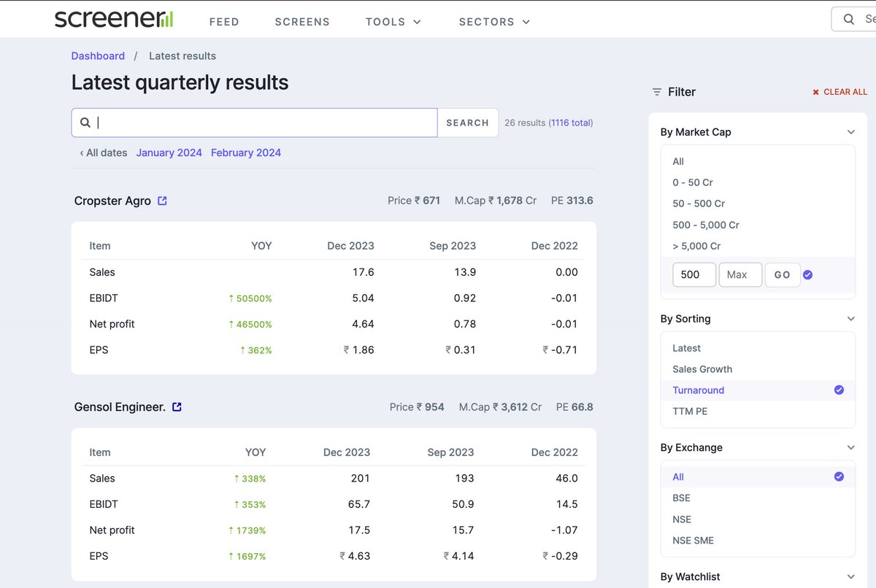876x588 pixels.
Task: Click the red X beside Clear All
Action: [816, 92]
